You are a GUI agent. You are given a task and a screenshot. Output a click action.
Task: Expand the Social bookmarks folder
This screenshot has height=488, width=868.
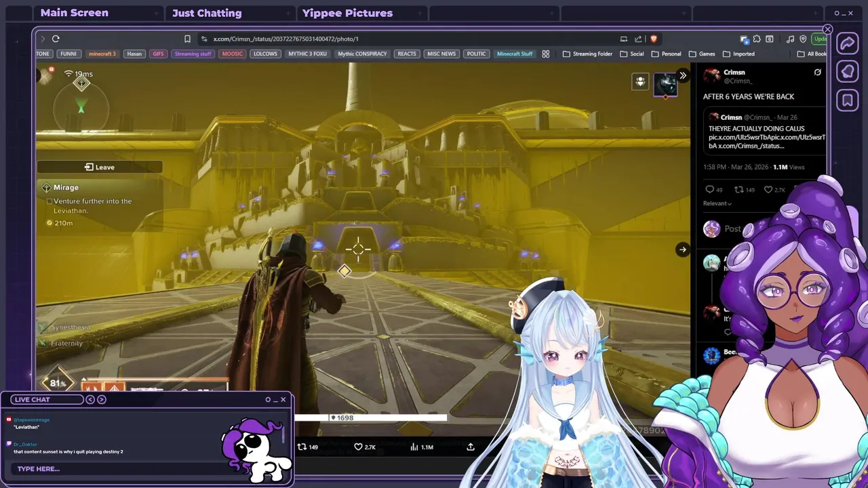(x=631, y=54)
